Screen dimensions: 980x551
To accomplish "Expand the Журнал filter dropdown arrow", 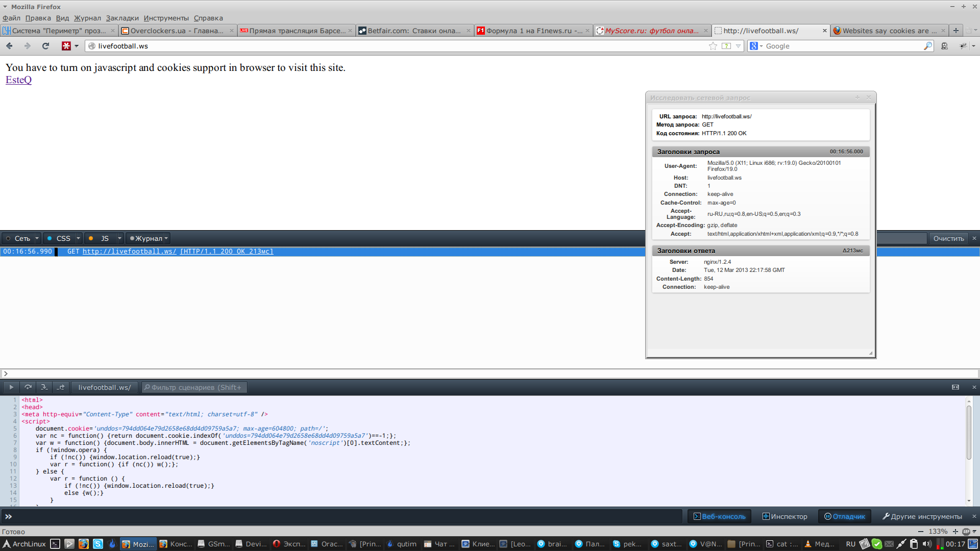I will (166, 238).
